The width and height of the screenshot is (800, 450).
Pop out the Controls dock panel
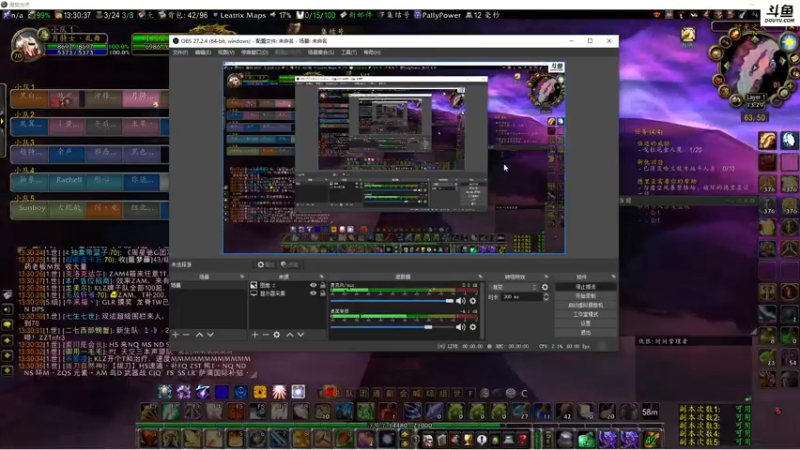(x=613, y=277)
